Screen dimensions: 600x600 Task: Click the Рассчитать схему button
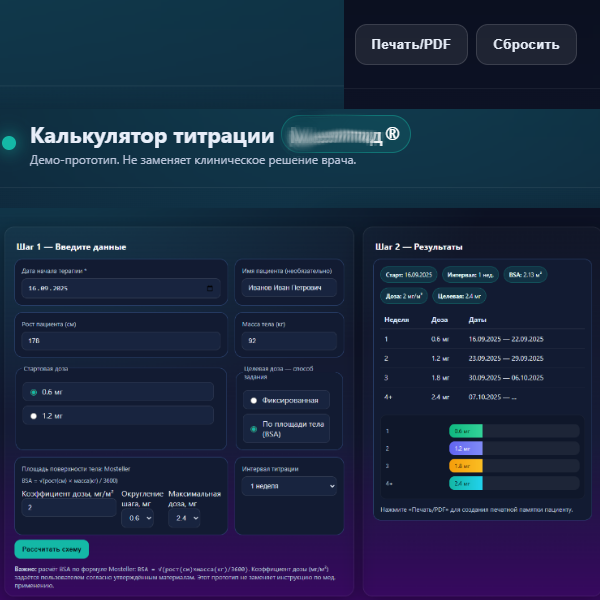[52, 549]
